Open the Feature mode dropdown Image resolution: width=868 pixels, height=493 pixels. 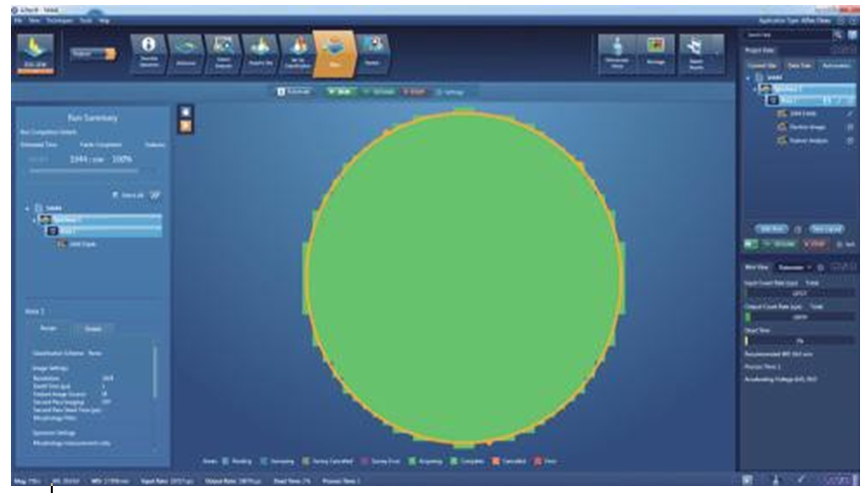pyautogui.click(x=93, y=54)
